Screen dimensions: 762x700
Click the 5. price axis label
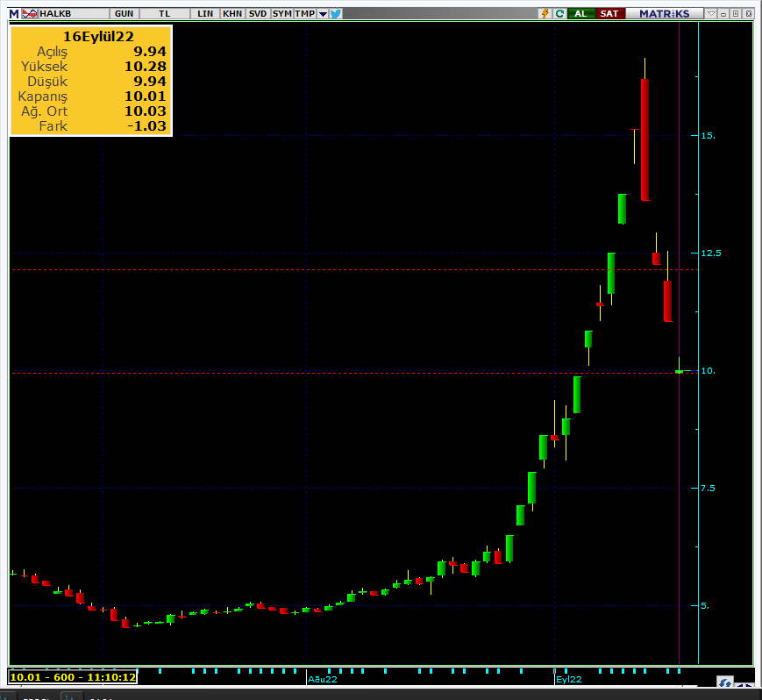tap(705, 605)
